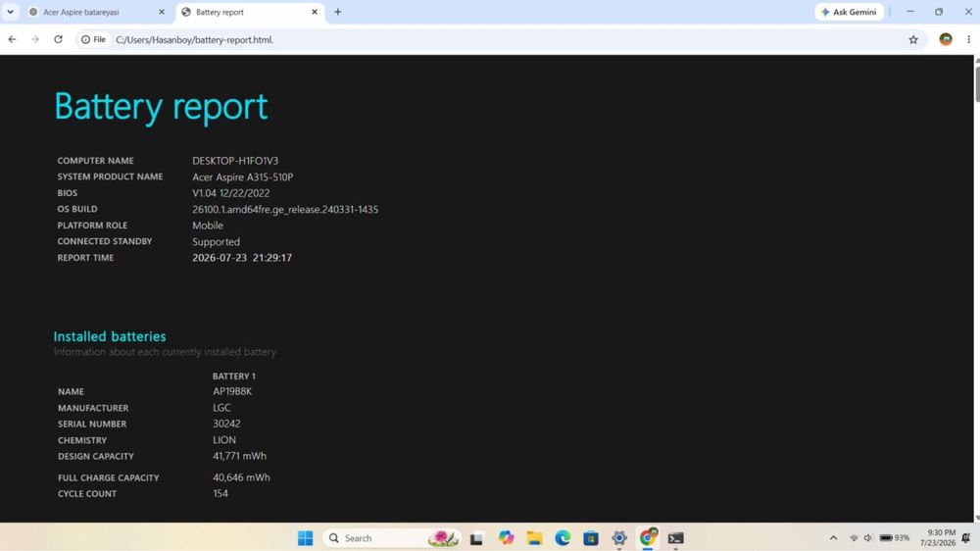Open the Windows Start menu
The width and height of the screenshot is (980, 551).
pos(305,538)
